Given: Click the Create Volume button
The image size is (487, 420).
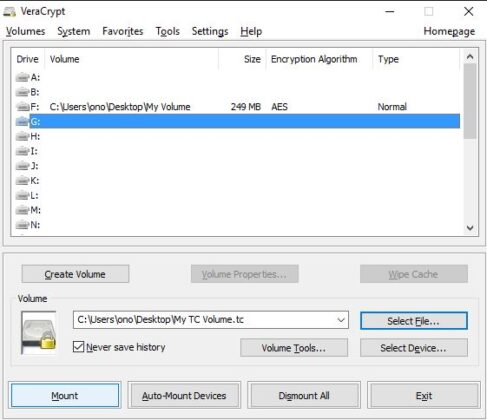Looking at the screenshot, I should (x=75, y=274).
